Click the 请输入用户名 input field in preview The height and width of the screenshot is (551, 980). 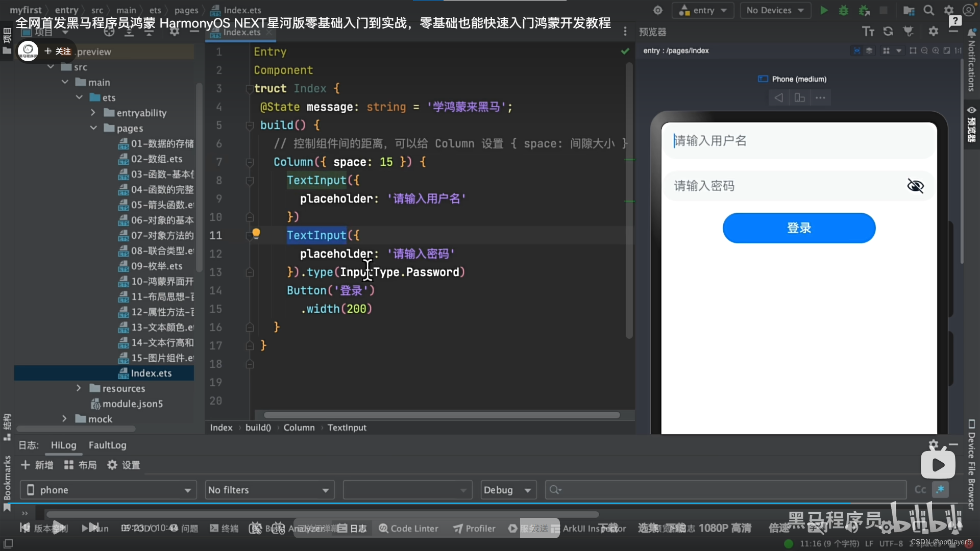(x=799, y=141)
